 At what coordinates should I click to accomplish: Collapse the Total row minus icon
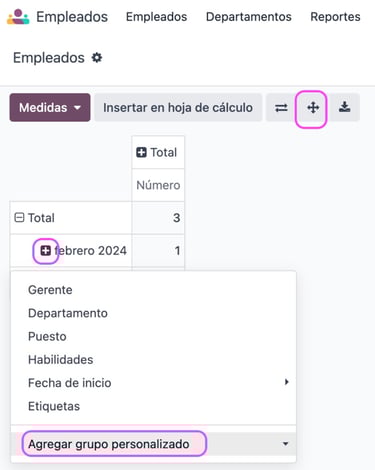[19, 218]
